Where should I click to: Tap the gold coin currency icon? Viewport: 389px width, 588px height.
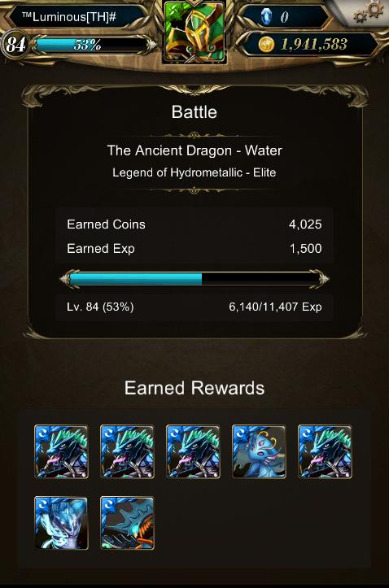[x=266, y=44]
